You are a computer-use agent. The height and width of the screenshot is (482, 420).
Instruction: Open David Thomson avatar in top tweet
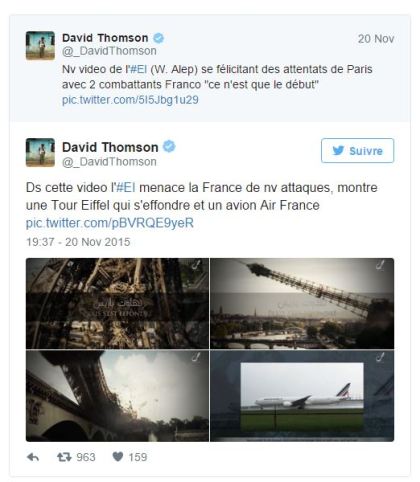pos(40,46)
